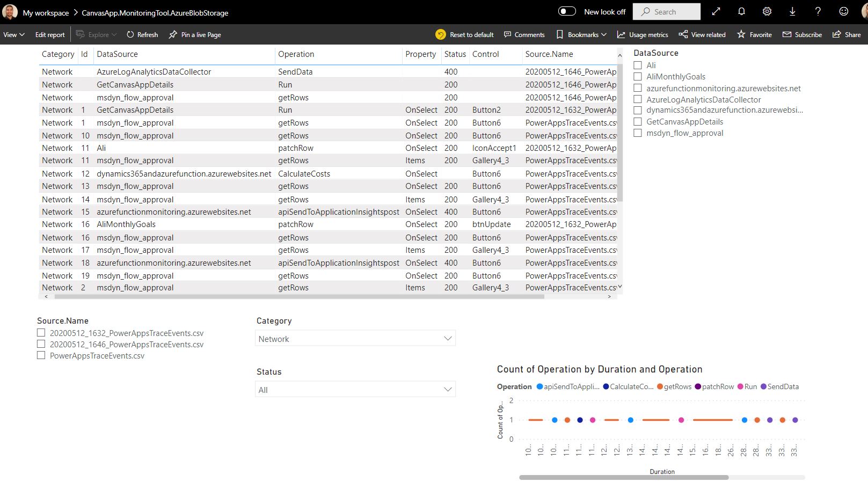Select the CalculateCosts operation cell

point(304,173)
